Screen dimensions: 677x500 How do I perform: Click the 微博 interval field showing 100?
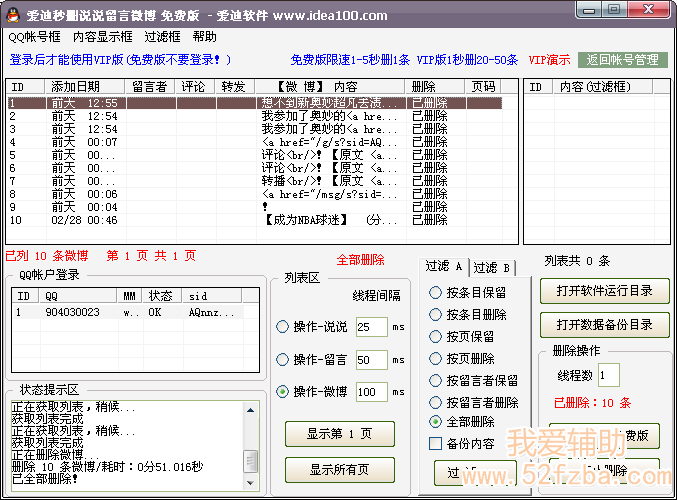click(x=372, y=392)
